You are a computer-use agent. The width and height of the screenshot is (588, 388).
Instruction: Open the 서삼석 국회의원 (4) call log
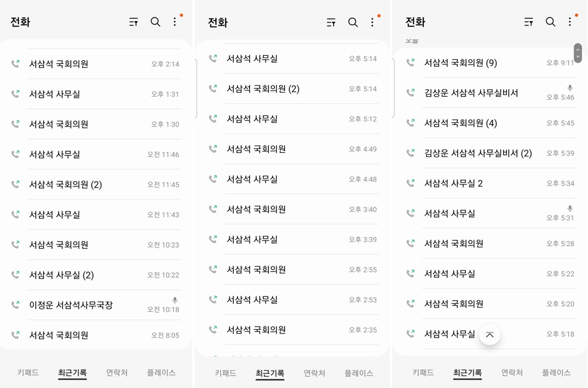460,123
